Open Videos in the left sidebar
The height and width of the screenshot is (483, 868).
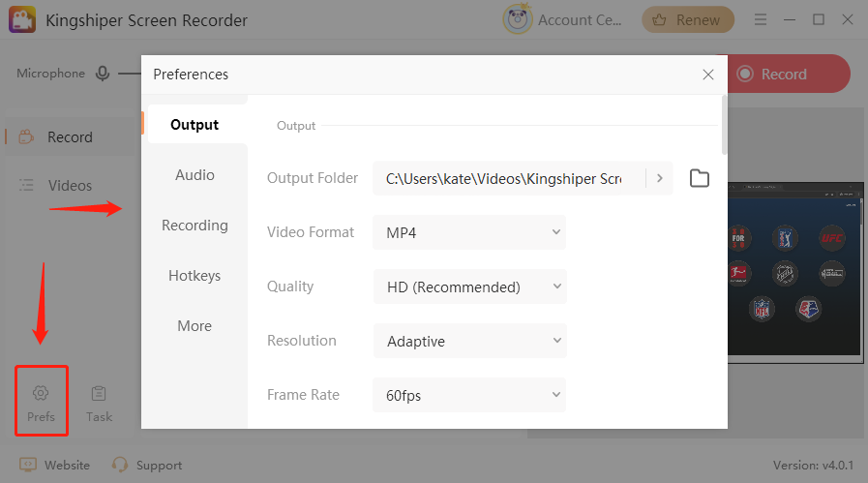pos(70,186)
